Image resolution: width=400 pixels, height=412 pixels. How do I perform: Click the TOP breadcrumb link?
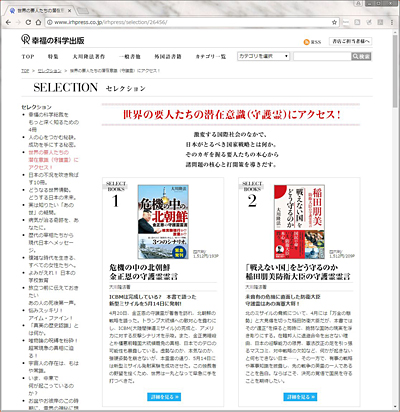[25, 71]
